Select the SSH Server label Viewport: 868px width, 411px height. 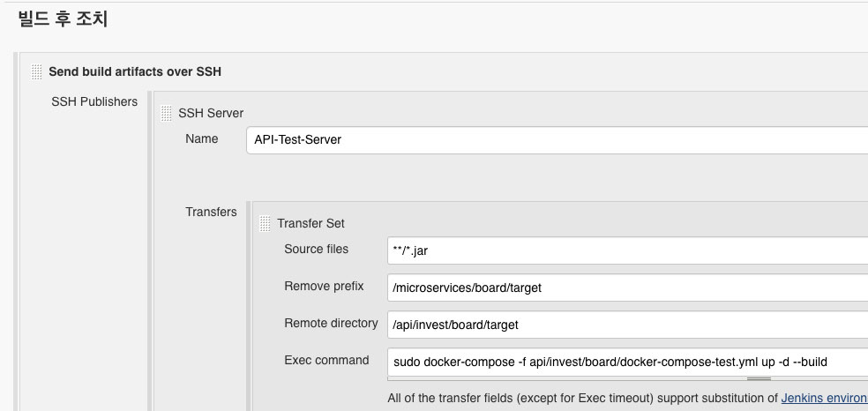point(211,114)
